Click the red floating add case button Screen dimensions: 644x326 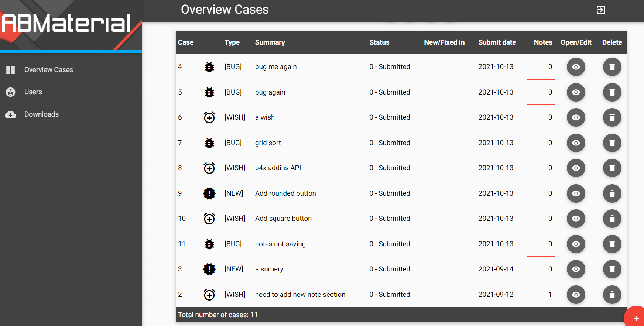pyautogui.click(x=636, y=318)
